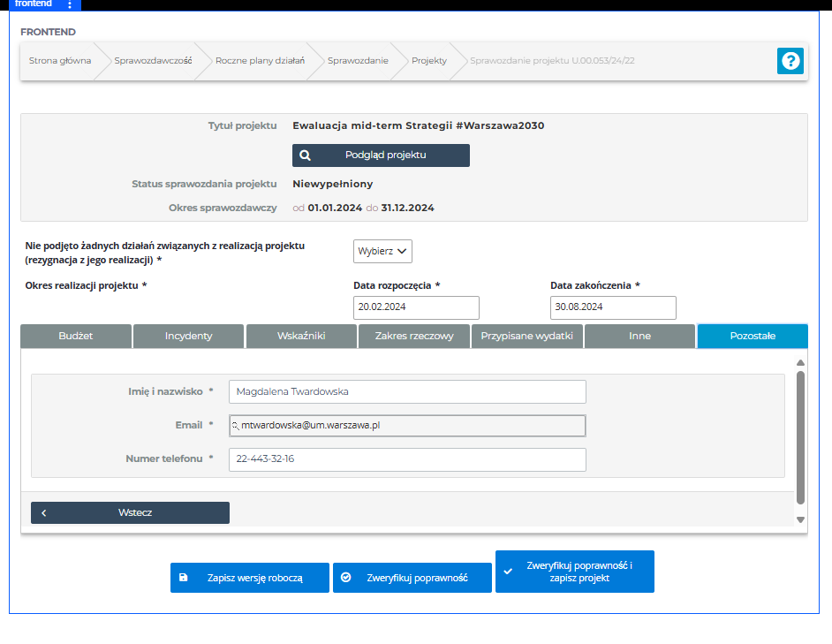The width and height of the screenshot is (832, 644).
Task: Click the scrollbar down arrow in panel
Action: [x=800, y=520]
